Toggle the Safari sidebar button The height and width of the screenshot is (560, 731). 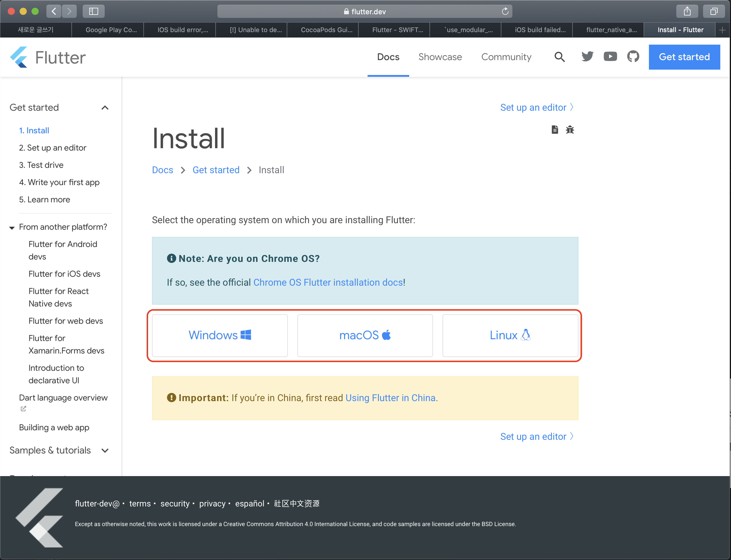point(94,11)
